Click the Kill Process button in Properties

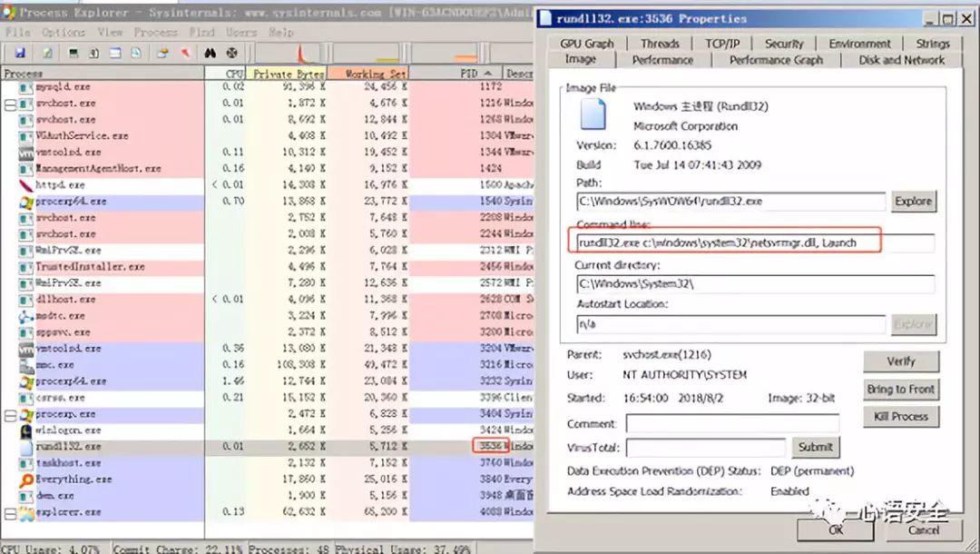click(x=900, y=416)
